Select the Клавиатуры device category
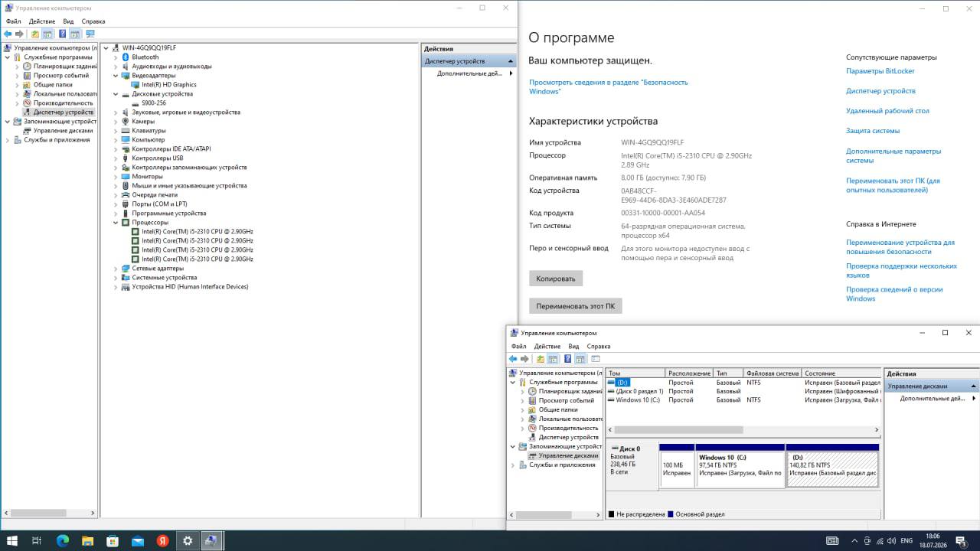 [x=149, y=131]
